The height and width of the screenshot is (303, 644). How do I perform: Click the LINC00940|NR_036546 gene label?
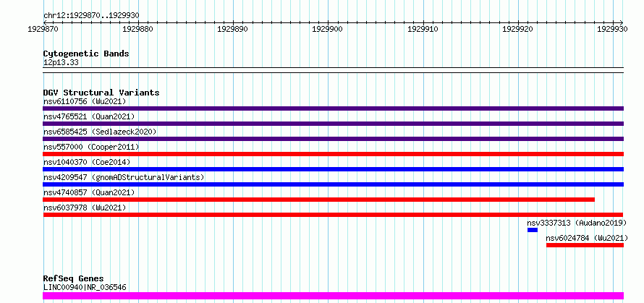pyautogui.click(x=85, y=287)
